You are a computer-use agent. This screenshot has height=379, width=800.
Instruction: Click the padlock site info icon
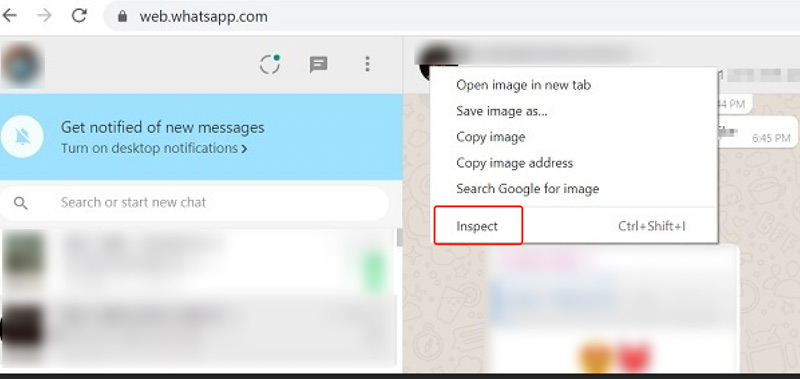pyautogui.click(x=122, y=16)
